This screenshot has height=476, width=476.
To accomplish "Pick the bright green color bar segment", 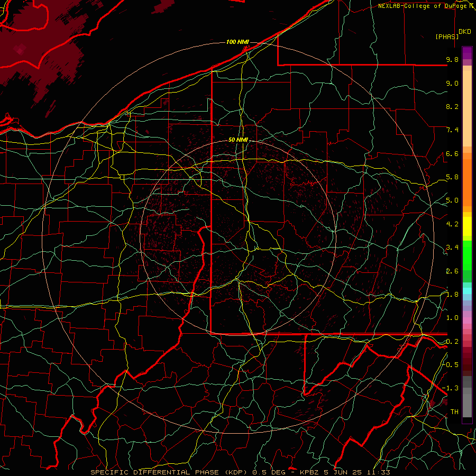I will [x=467, y=254].
